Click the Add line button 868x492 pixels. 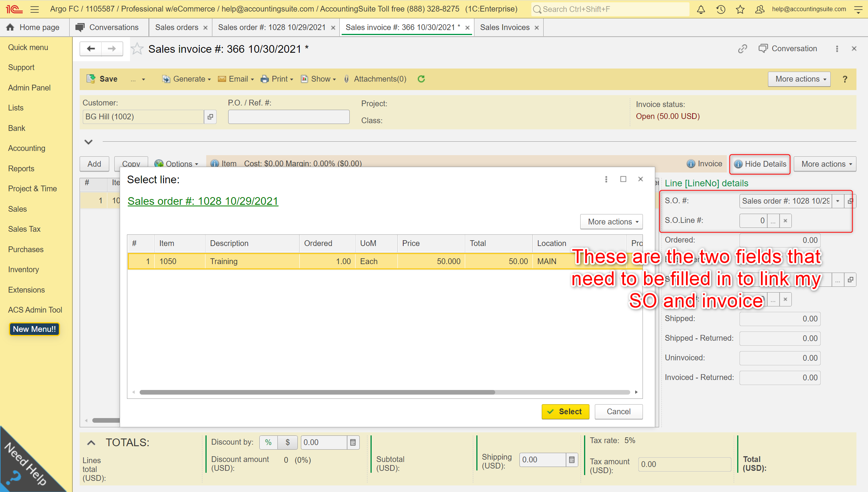pos(94,164)
